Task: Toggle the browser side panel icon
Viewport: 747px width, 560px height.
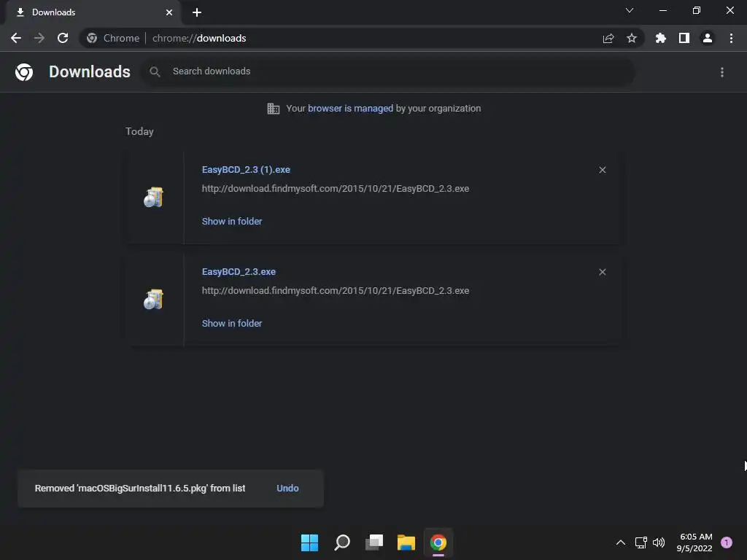Action: pos(684,38)
